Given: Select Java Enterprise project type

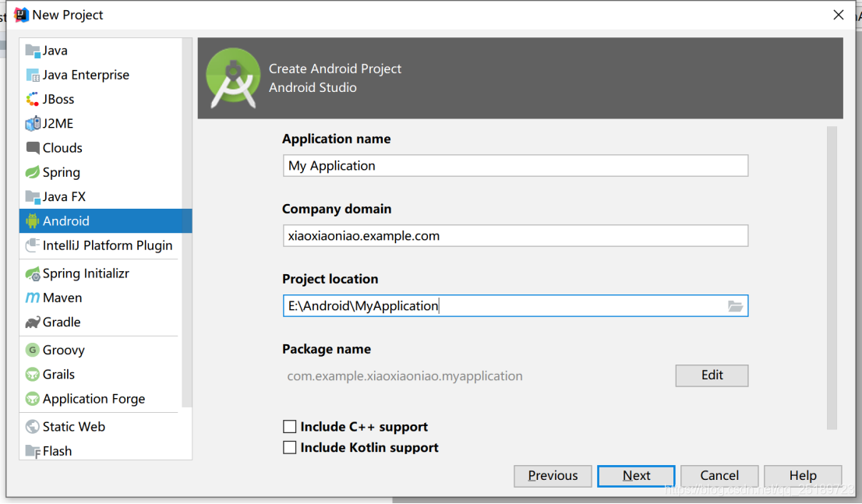Looking at the screenshot, I should tap(105, 75).
